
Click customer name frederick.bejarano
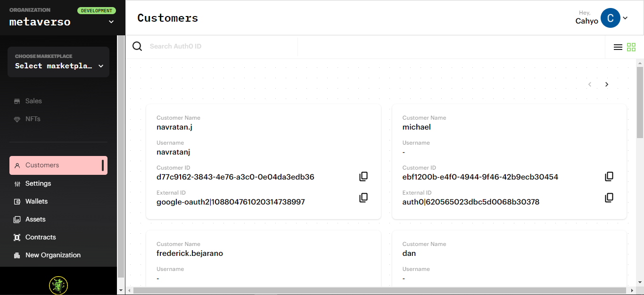190,254
